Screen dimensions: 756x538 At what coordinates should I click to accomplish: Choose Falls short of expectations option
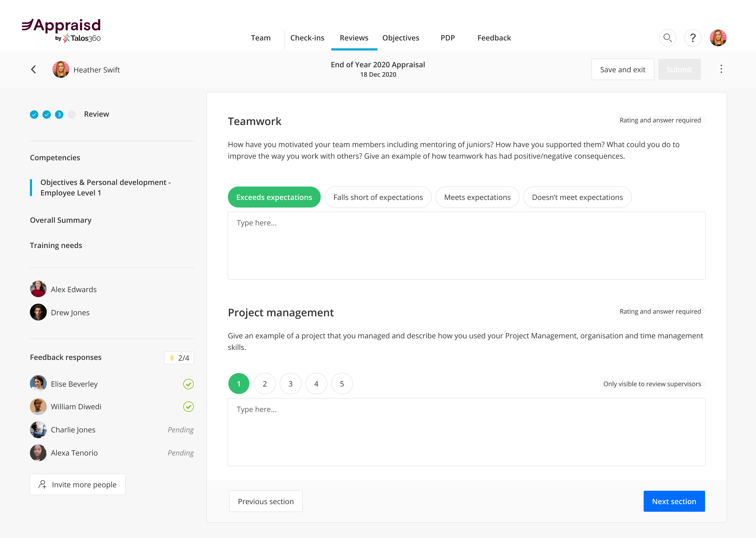pos(378,197)
